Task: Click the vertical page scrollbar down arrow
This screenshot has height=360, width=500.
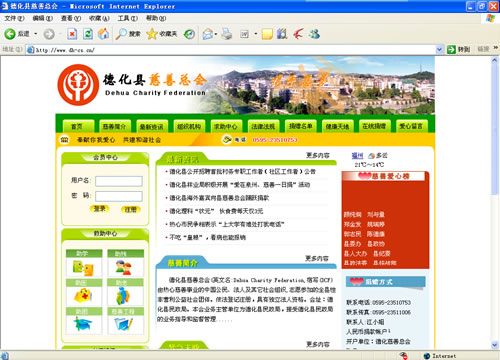Action: [x=494, y=345]
